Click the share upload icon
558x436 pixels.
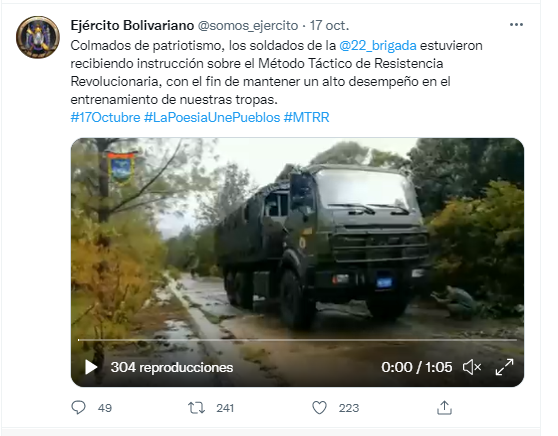tap(444, 408)
